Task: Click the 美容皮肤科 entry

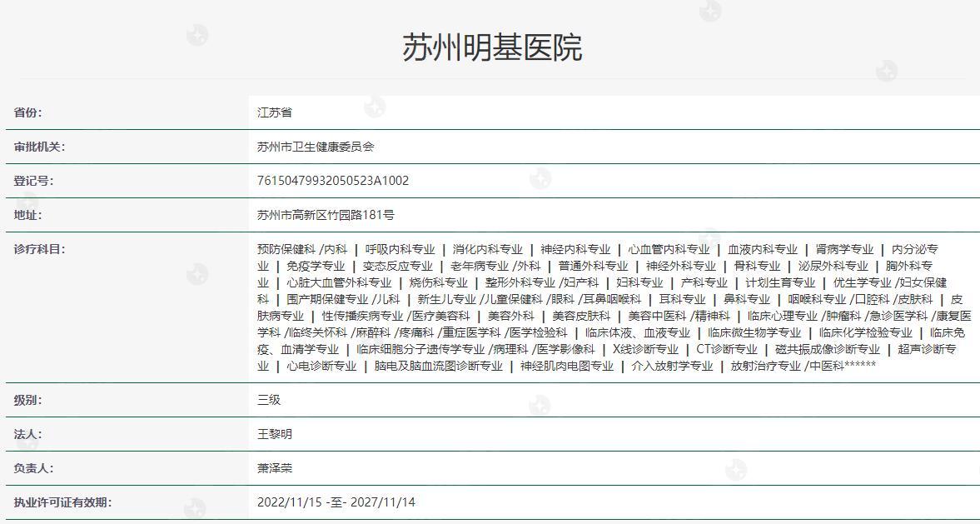Action: click(581, 317)
